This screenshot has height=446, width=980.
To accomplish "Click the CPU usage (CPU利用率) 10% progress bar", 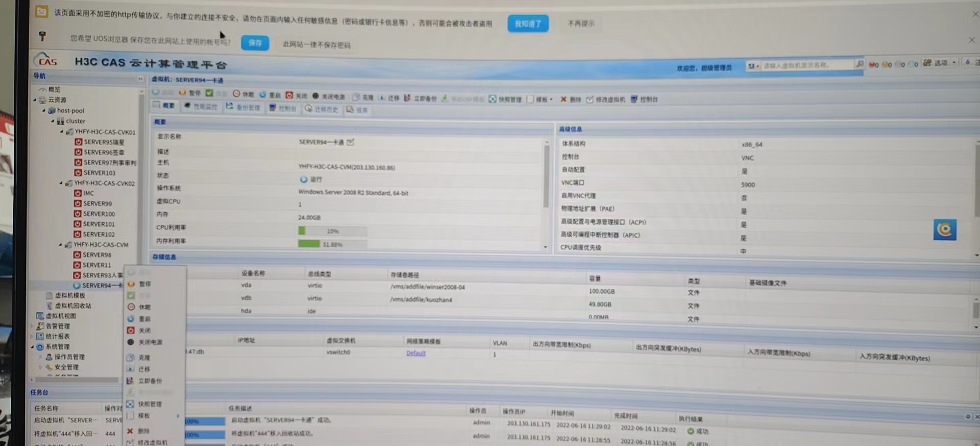I will tap(332, 231).
